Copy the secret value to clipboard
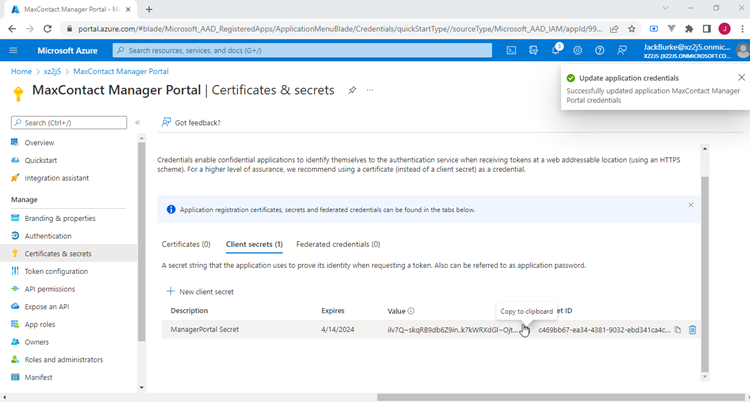The image size is (750, 402). (525, 330)
